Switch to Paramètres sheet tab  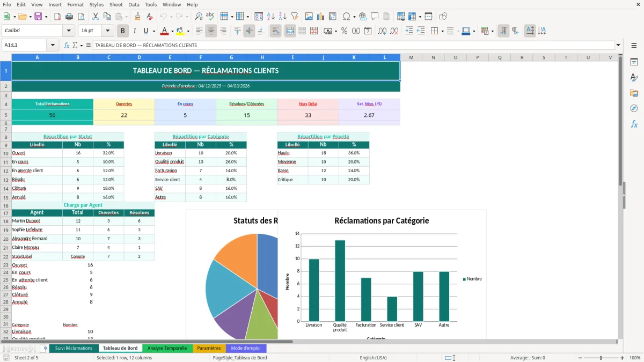(209, 349)
